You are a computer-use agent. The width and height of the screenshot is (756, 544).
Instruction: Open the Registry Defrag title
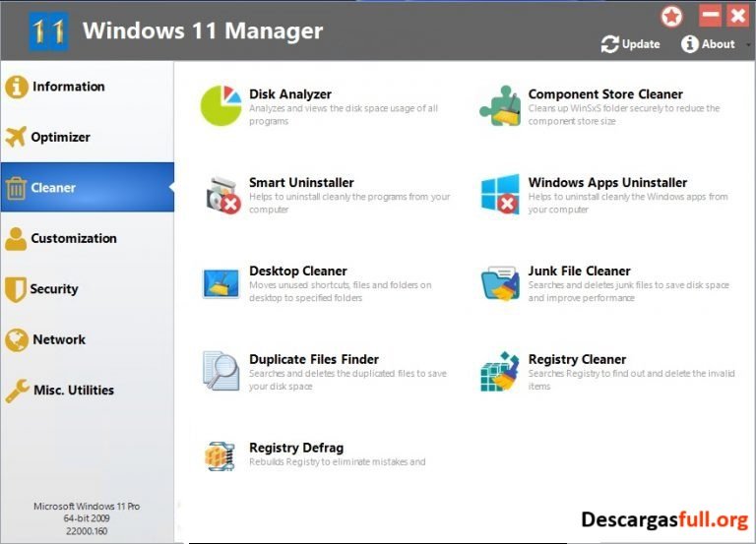296,449
